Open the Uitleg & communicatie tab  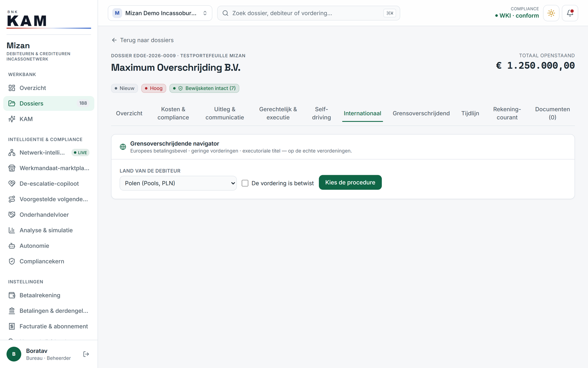coord(224,113)
